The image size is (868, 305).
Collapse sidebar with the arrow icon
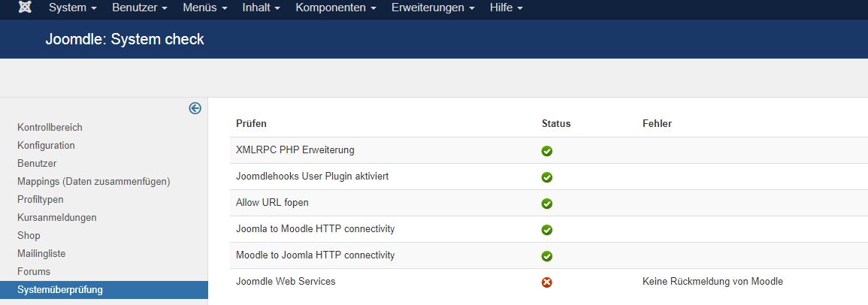point(195,108)
